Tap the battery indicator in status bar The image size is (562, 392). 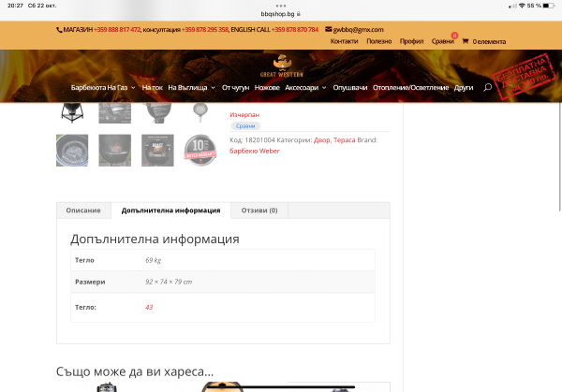pos(549,6)
